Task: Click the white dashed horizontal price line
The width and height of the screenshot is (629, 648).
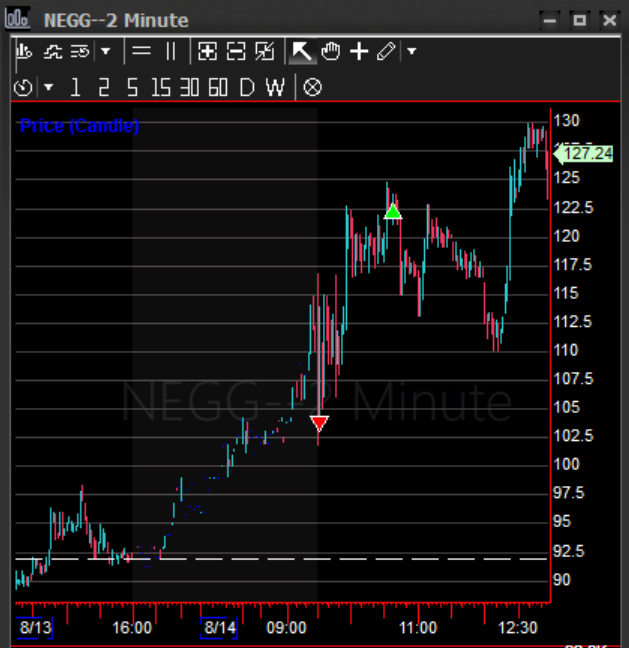Action: click(281, 559)
